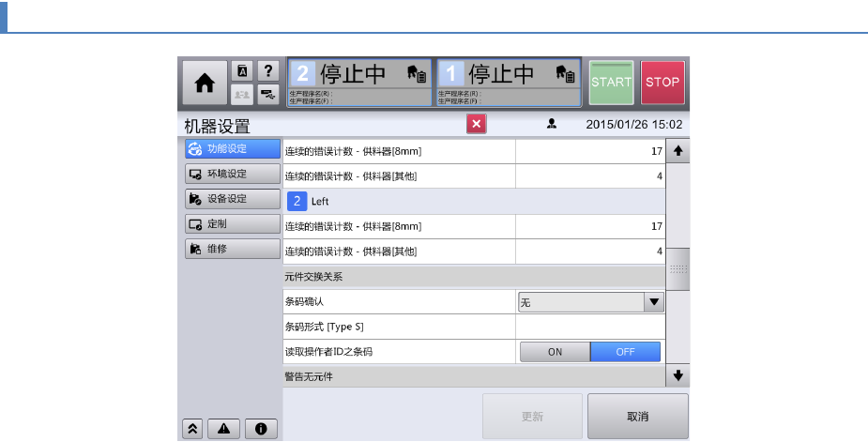The width and height of the screenshot is (868, 442).
Task: Click the 取消 button
Action: tap(638, 417)
